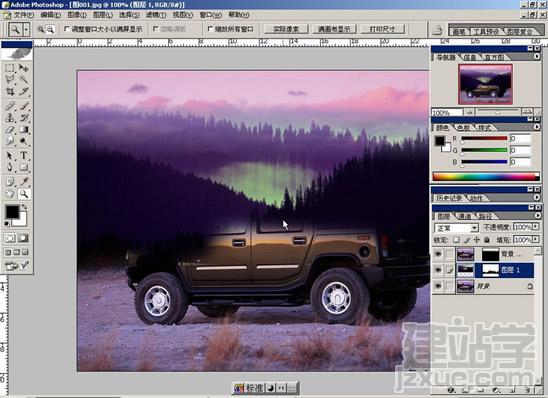Select the Brush tool
This screenshot has width=548, height=398.
23,106
